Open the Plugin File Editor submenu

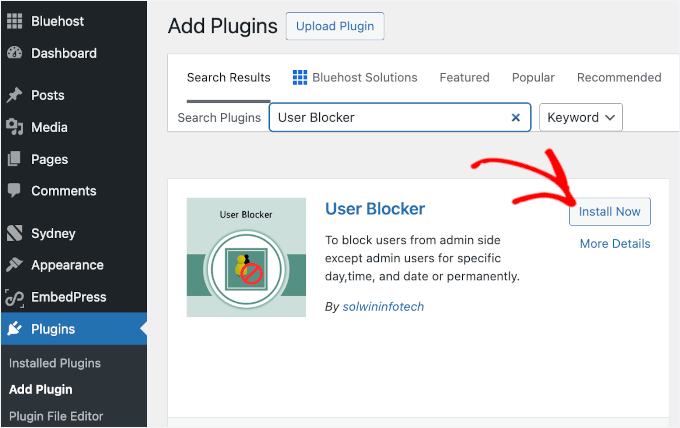(56, 416)
